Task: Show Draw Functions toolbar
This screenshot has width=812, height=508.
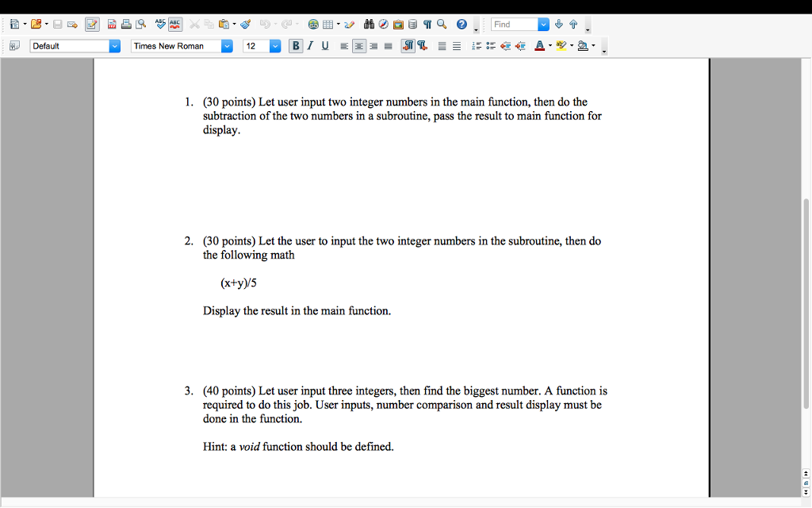Action: [350, 25]
